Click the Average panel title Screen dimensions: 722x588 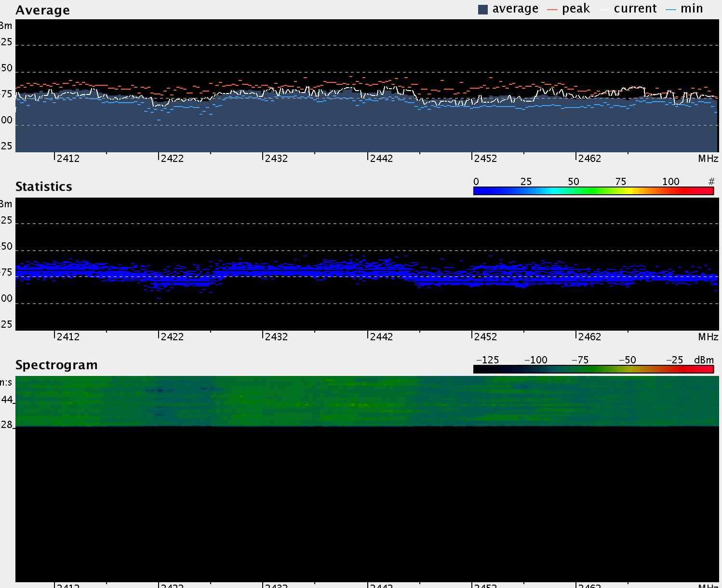pyautogui.click(x=42, y=10)
